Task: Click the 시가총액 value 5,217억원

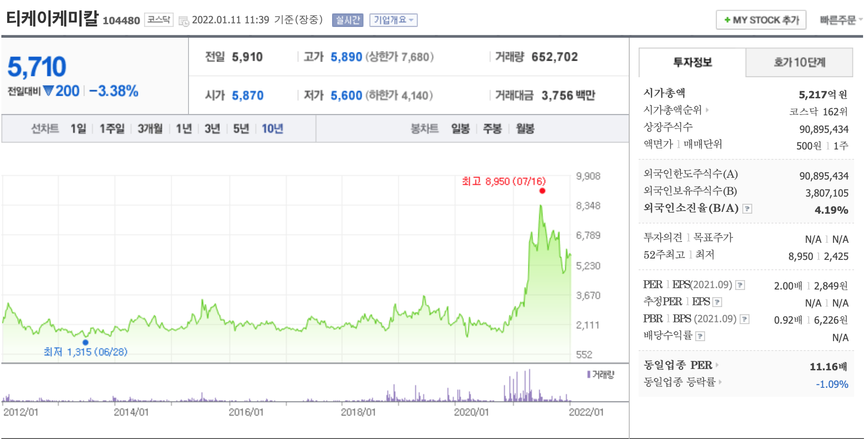Action: tap(823, 95)
